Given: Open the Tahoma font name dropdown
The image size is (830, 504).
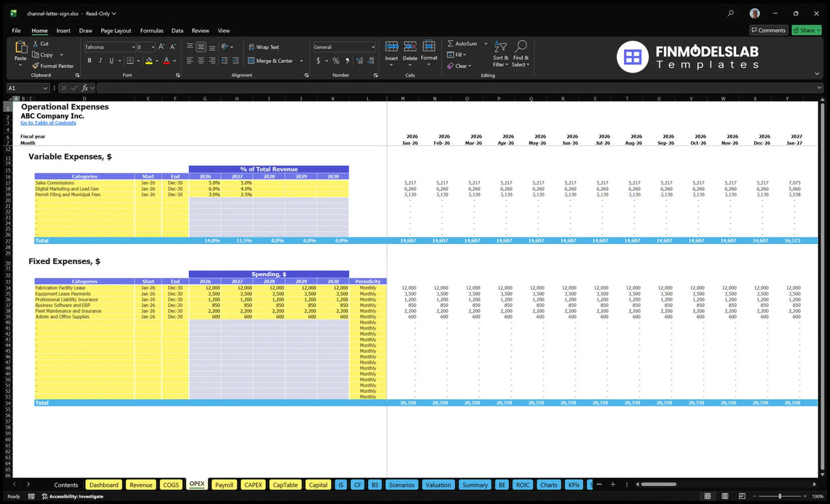Looking at the screenshot, I should coord(132,47).
